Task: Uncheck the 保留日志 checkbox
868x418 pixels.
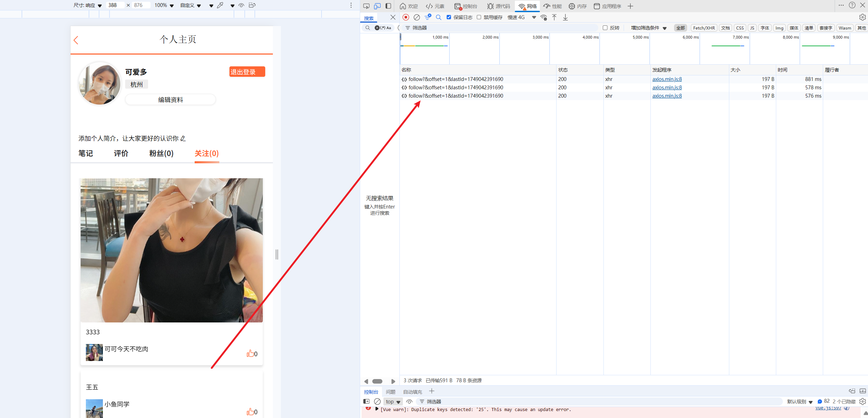Action: click(449, 17)
